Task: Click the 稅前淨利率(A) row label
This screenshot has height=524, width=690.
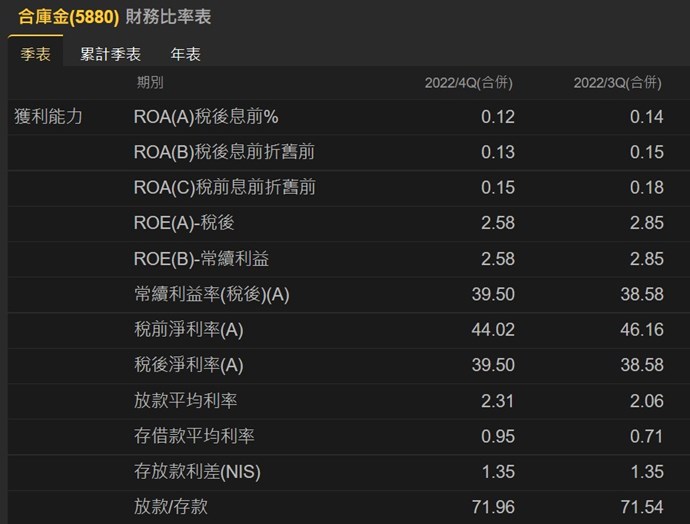Action: 189,330
